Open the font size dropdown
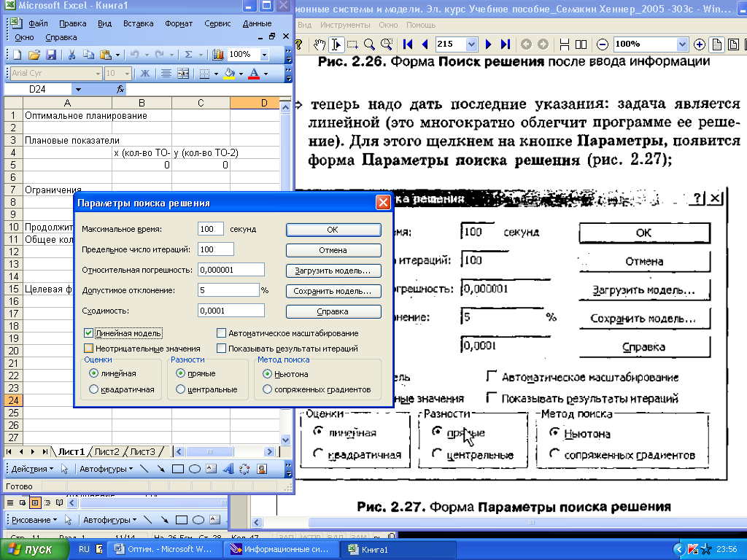This screenshot has width=747, height=560. tap(127, 74)
